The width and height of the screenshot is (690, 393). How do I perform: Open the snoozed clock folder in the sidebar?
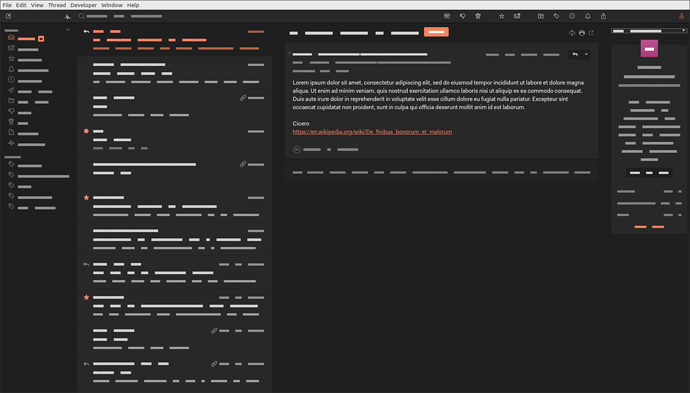11,80
